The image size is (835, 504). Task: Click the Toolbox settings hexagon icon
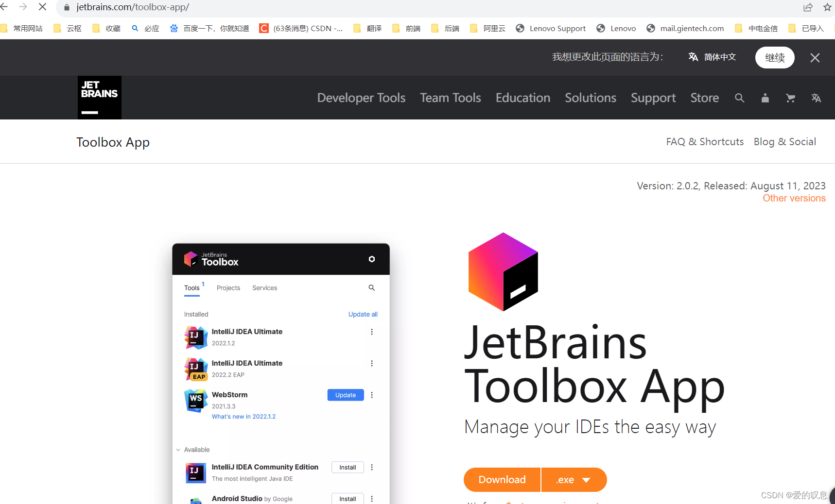tap(372, 259)
